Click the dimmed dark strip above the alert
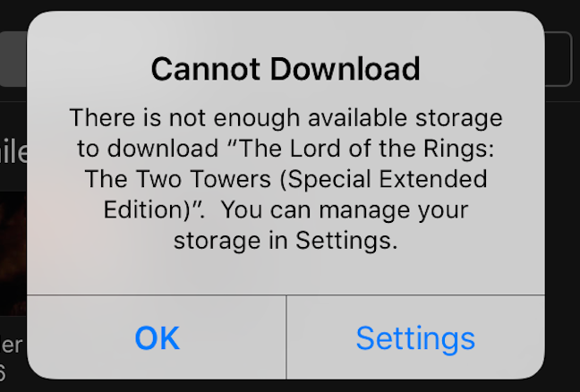The image size is (580, 392). [x=290, y=4]
